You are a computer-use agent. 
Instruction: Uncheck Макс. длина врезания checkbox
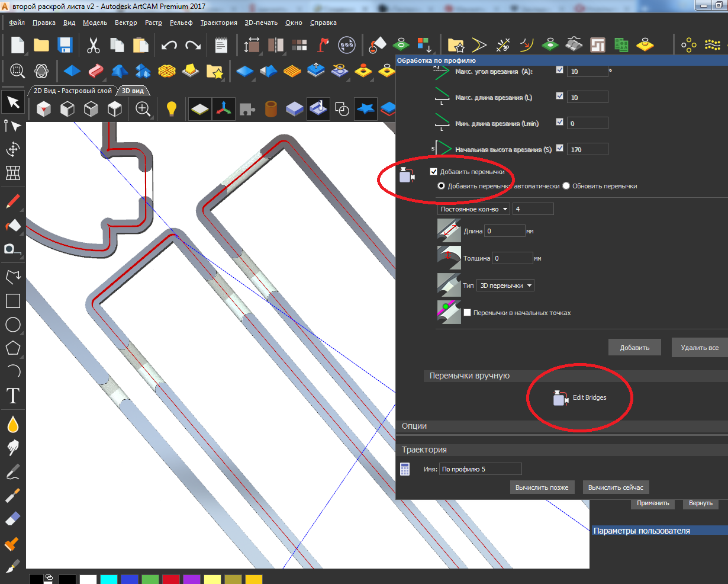point(560,96)
